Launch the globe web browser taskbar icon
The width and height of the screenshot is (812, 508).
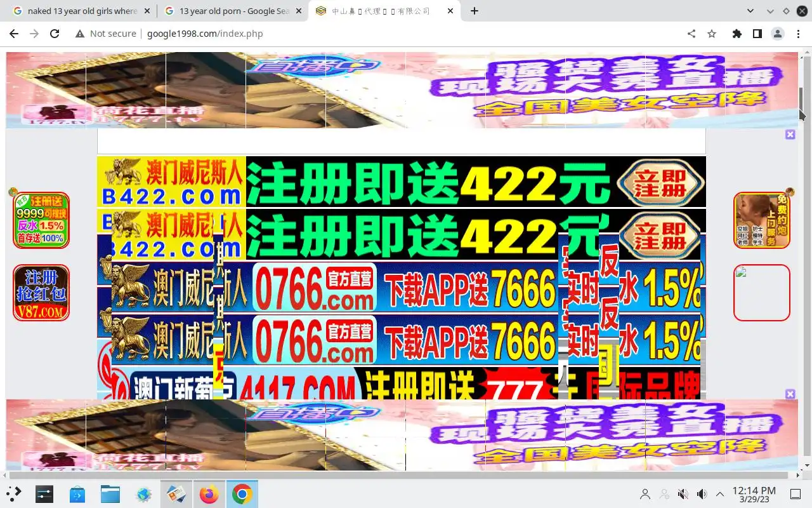tap(143, 494)
